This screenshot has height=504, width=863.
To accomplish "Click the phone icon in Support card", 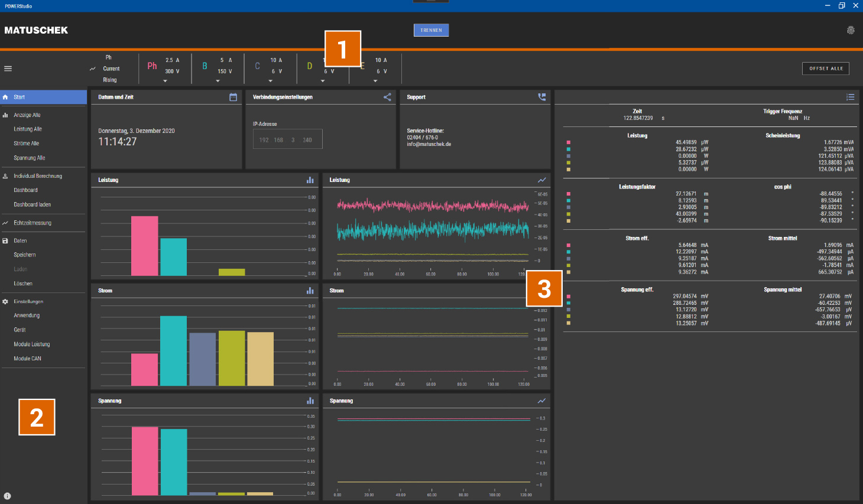I will tap(542, 97).
